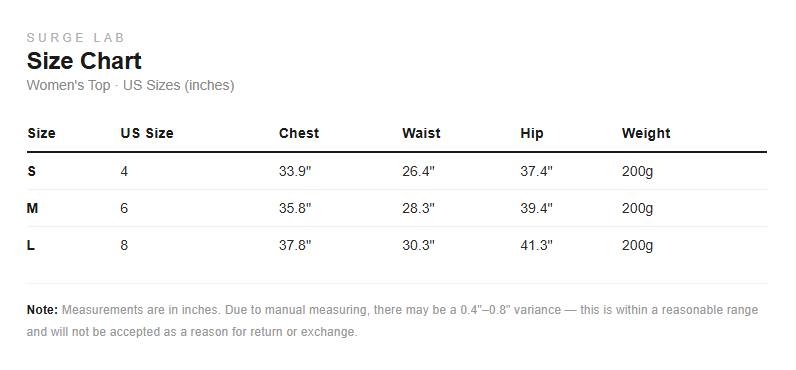796x370 pixels.
Task: Click the 41.3" hip value
Action: pyautogui.click(x=537, y=246)
